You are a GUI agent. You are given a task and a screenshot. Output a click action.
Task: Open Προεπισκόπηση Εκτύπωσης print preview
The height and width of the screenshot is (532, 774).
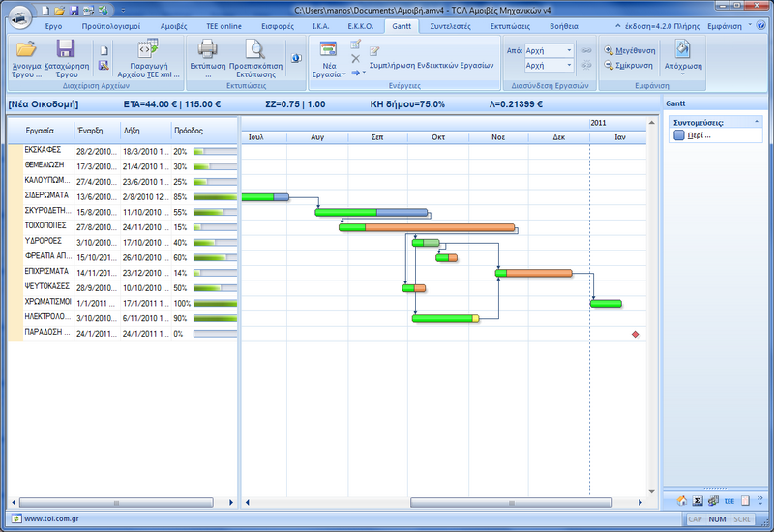(254, 50)
